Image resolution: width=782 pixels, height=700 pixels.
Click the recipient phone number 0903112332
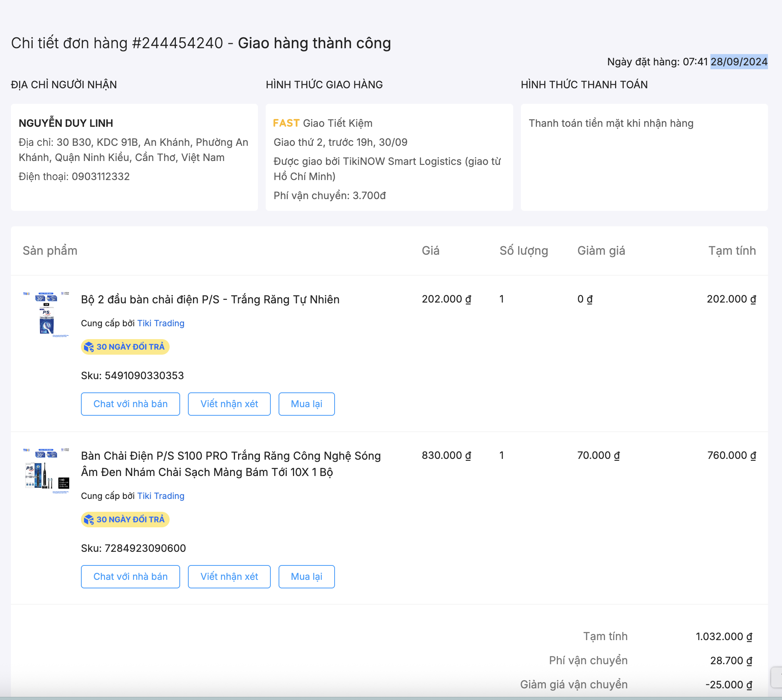tap(100, 177)
